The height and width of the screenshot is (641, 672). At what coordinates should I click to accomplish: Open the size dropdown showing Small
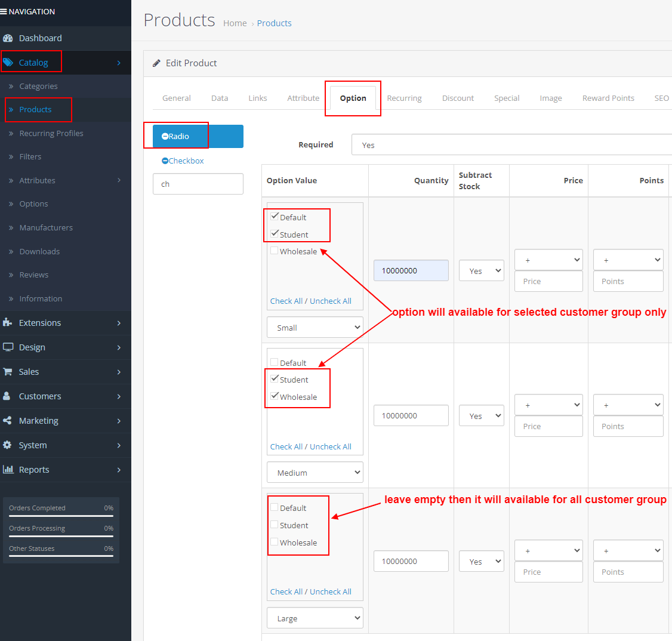point(315,327)
